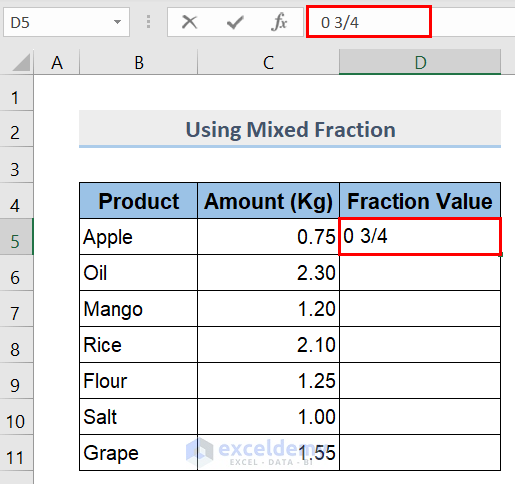Click cell D5 containing 0 3/4
The height and width of the screenshot is (484, 515).
pyautogui.click(x=420, y=237)
